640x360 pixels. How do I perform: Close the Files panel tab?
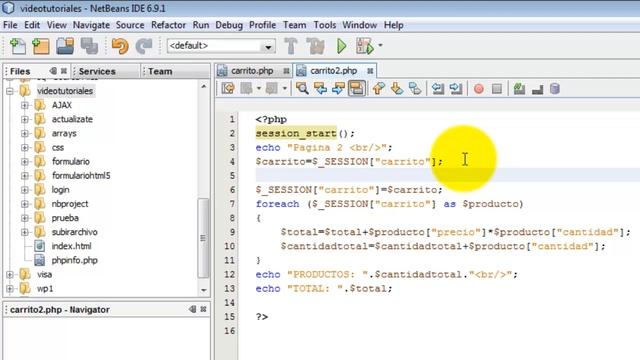64,71
